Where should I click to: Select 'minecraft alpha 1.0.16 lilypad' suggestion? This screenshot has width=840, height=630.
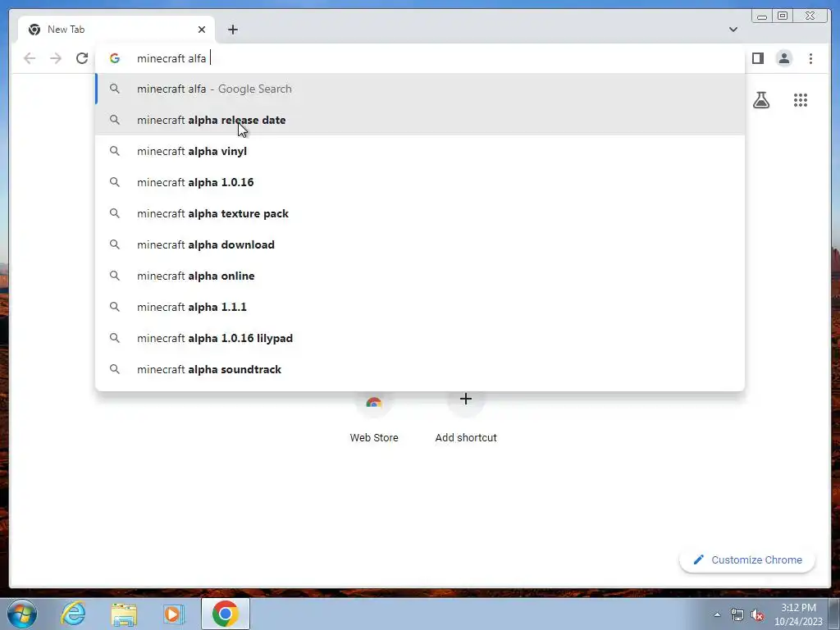coord(420,338)
